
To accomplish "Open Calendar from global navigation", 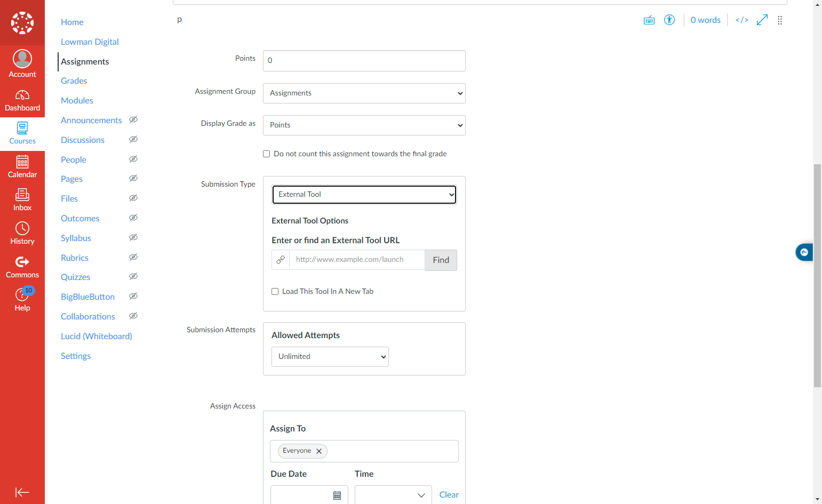I will coord(22,167).
